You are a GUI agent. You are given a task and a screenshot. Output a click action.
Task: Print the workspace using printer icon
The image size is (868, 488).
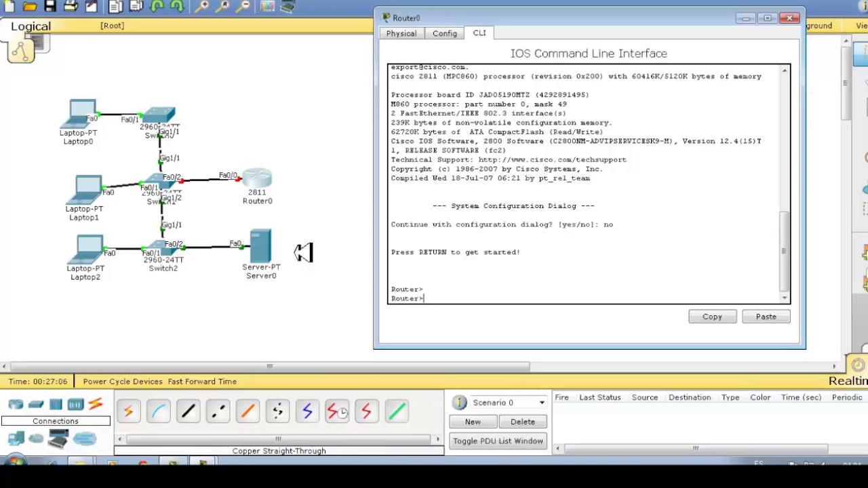(71, 6)
